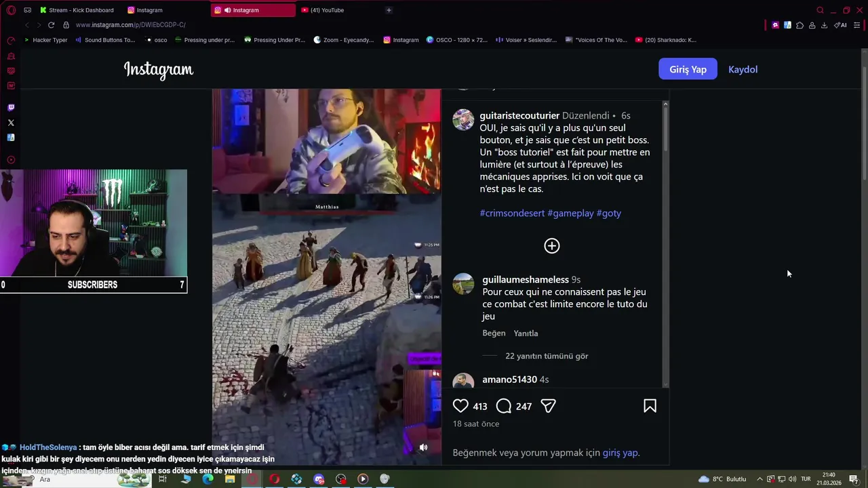
Task: Click the Kaydol link
Action: [743, 69]
